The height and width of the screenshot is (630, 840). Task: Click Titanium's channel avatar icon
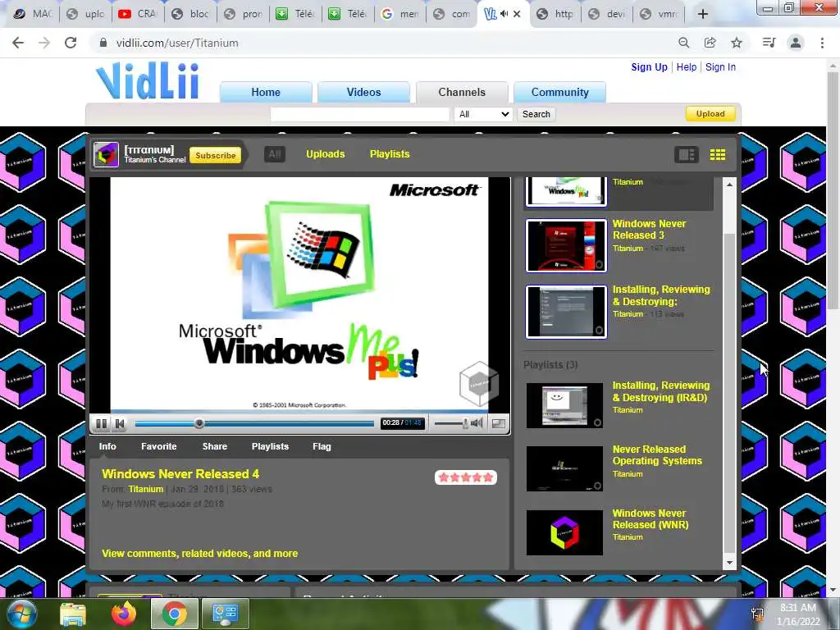106,155
